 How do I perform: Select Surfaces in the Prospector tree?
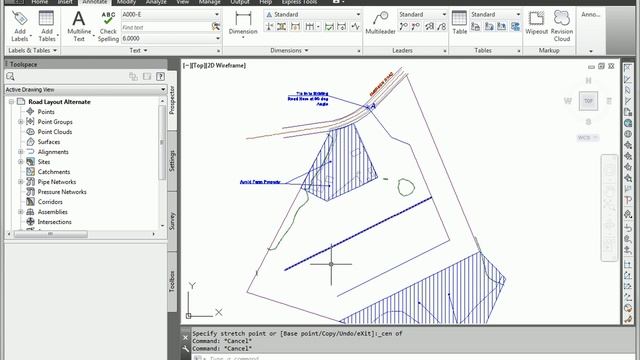click(x=49, y=142)
